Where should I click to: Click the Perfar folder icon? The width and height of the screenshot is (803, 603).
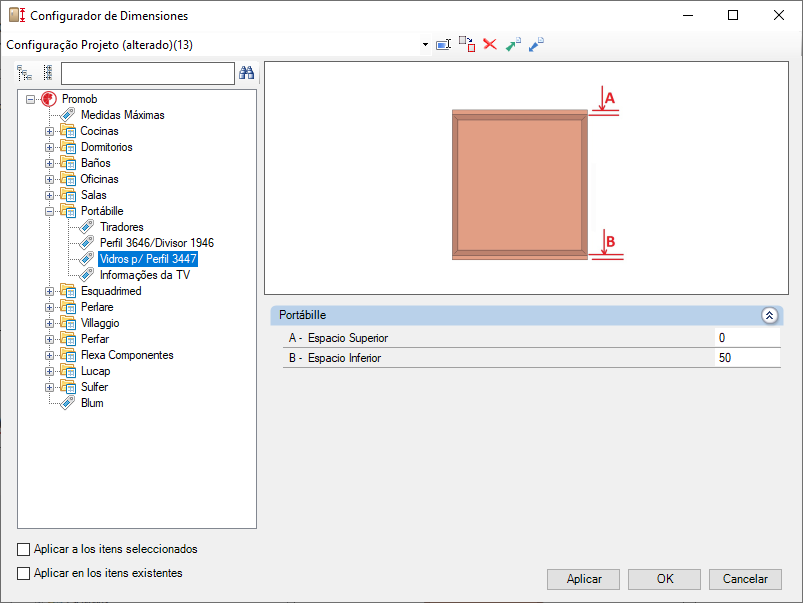68,339
